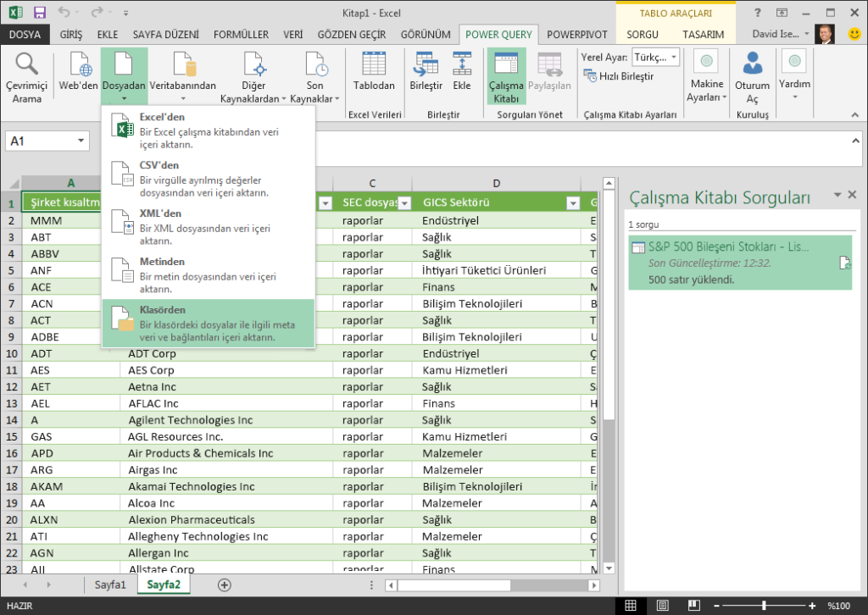Click the Save icon in quick access
The image size is (868, 615).
tap(40, 13)
